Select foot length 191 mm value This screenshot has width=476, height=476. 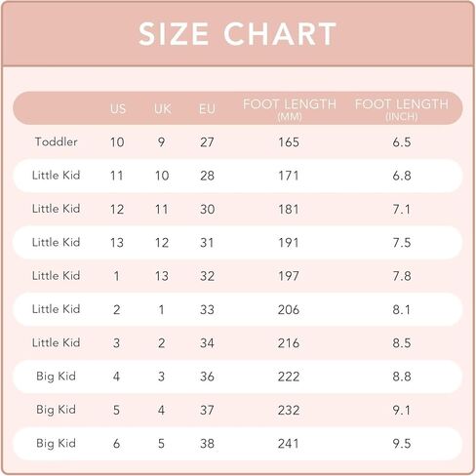click(289, 243)
